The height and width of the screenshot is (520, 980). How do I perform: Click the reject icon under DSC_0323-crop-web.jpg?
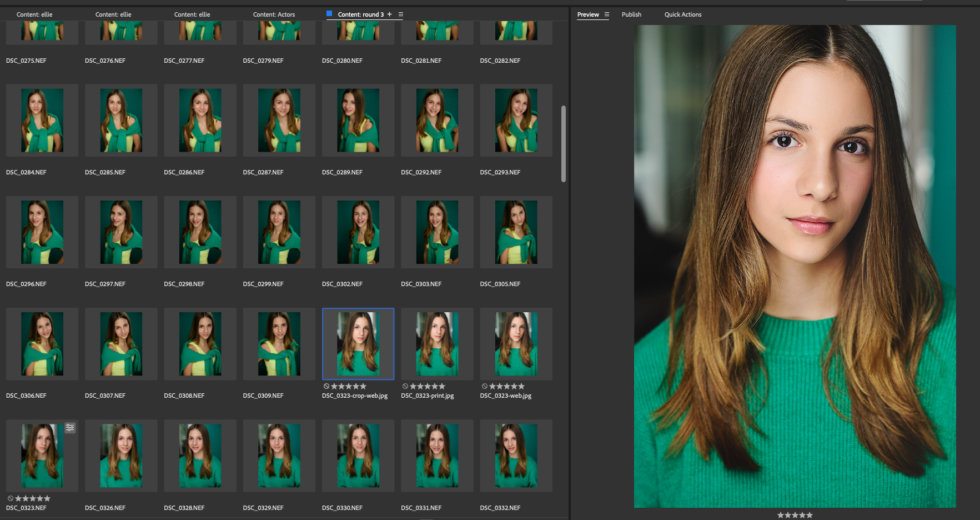coord(326,386)
